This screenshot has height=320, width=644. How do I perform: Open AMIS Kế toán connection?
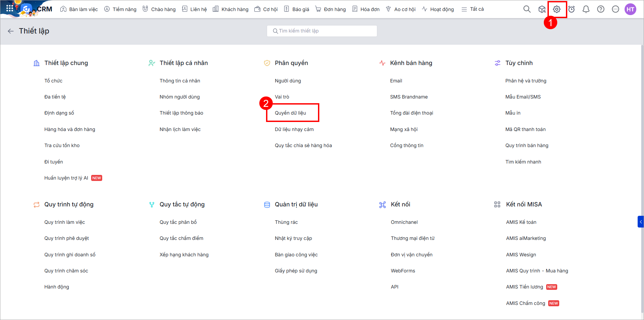521,222
